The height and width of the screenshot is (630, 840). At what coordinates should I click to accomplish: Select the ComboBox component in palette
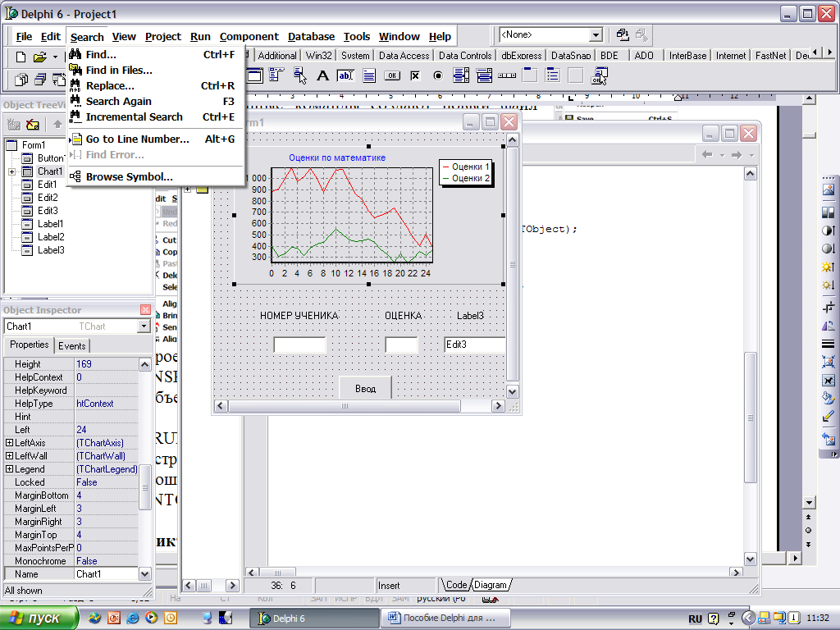[x=484, y=75]
